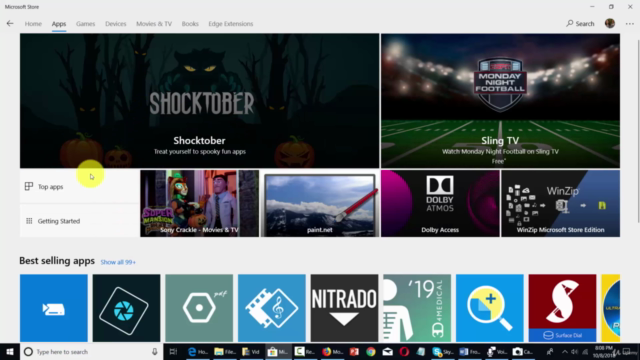Open the Mail app from taskbar
Screen dimensions: 640x360
pos(387,351)
